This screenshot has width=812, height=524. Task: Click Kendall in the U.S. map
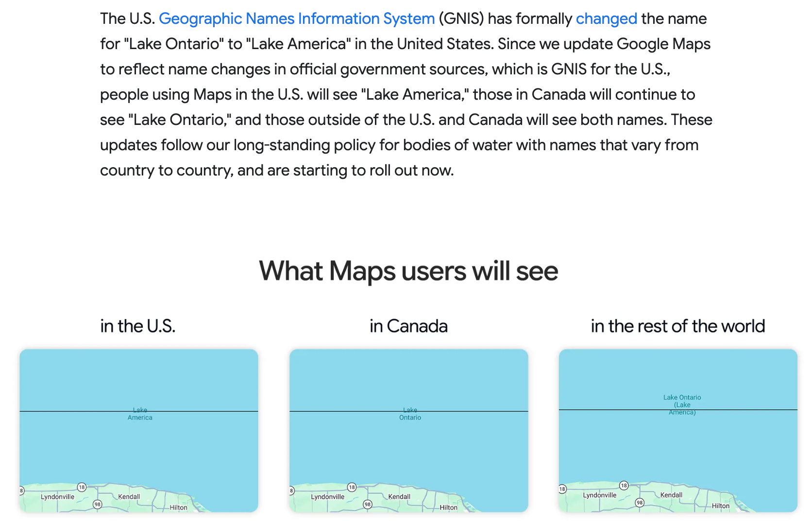click(129, 496)
